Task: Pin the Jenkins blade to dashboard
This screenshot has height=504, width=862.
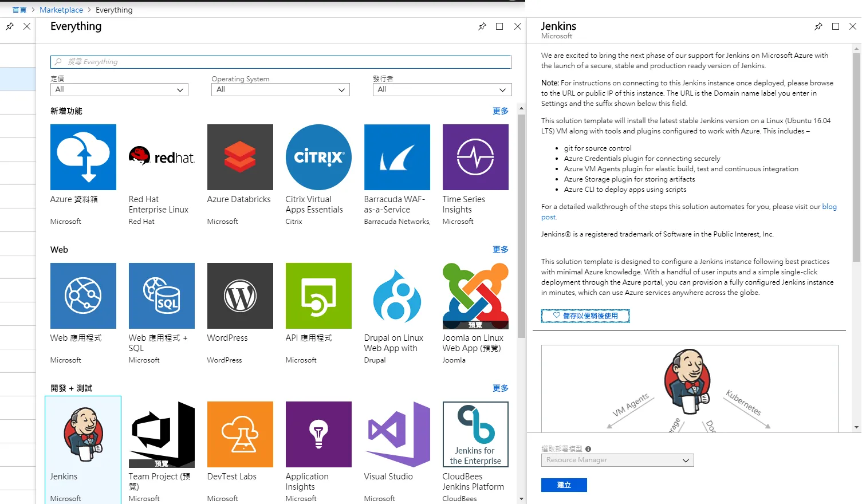Action: (x=818, y=26)
